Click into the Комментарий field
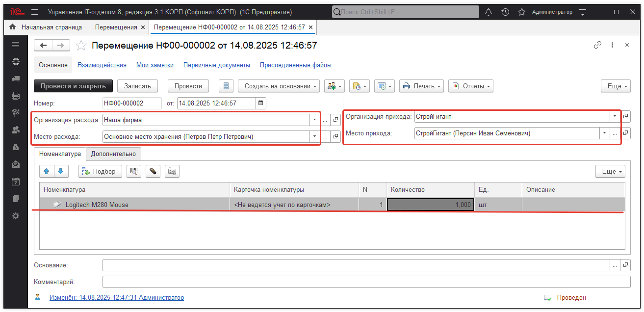The image size is (644, 312). (366, 282)
